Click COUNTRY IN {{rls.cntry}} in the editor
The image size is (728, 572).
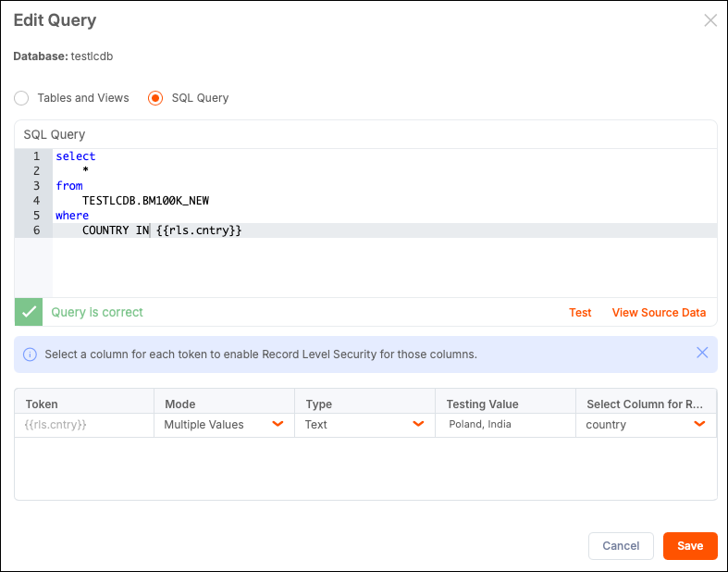162,230
